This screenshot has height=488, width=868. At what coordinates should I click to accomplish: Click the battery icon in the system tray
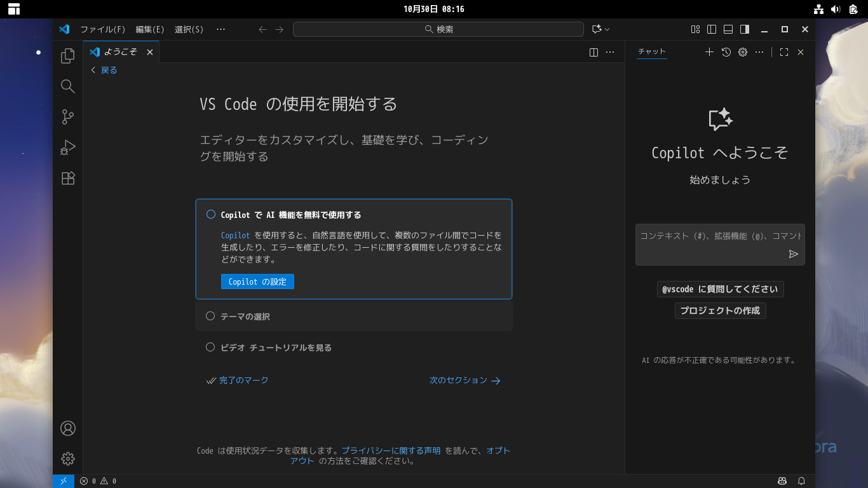coord(853,9)
